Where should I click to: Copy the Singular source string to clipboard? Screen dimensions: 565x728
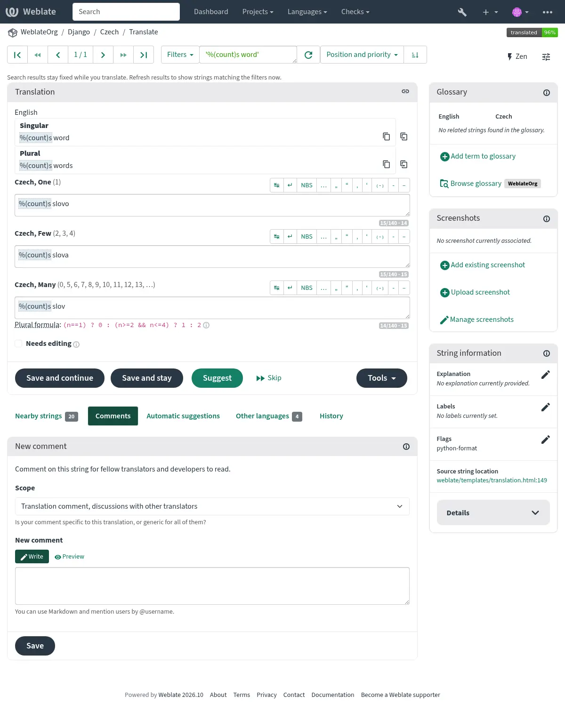(x=386, y=136)
